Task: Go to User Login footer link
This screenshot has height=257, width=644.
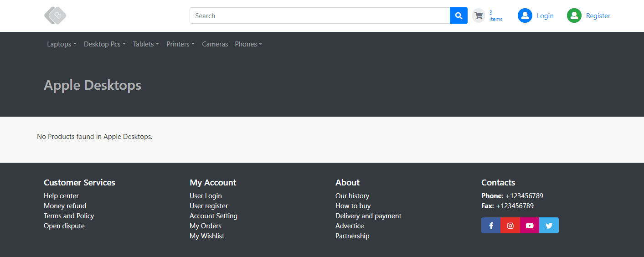Action: (x=206, y=196)
